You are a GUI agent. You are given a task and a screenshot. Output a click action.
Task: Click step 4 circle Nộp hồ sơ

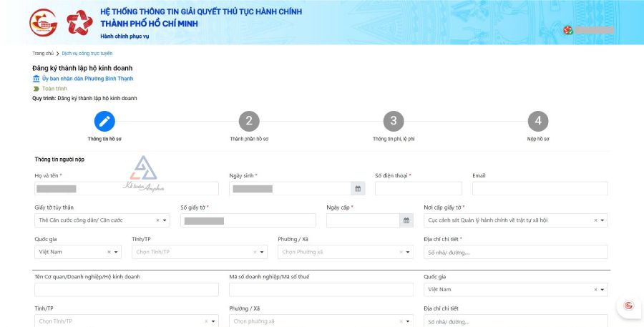click(x=537, y=120)
